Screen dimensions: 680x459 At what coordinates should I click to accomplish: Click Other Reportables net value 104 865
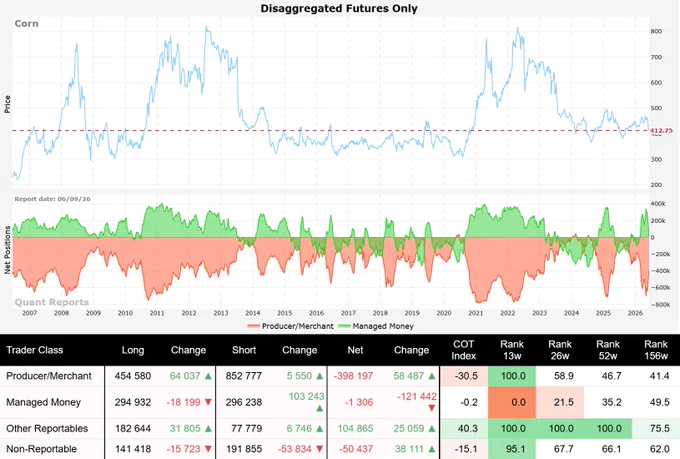[x=356, y=429]
